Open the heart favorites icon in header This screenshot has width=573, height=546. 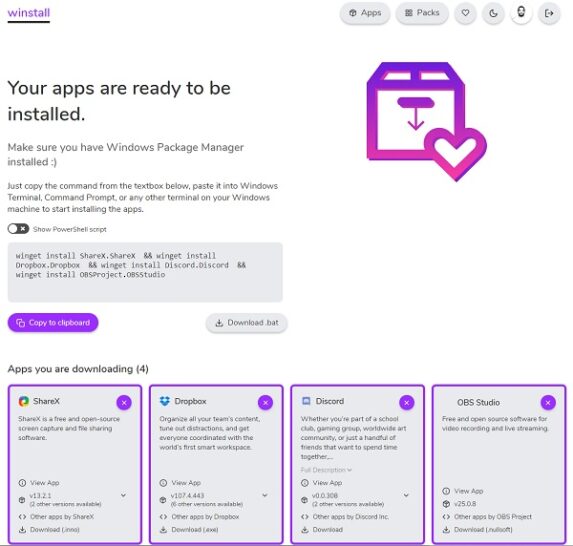tap(465, 13)
